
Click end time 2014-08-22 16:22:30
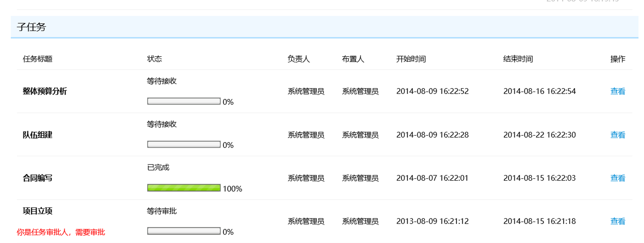point(540,135)
